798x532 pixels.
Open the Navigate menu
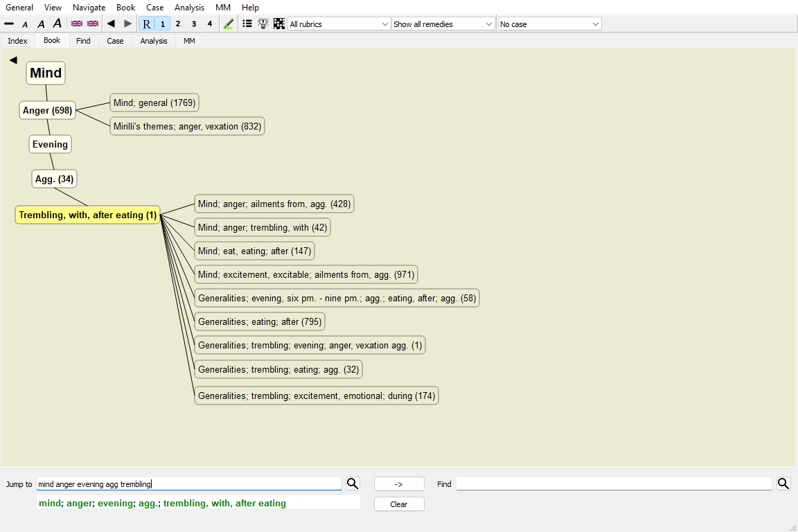tap(89, 7)
